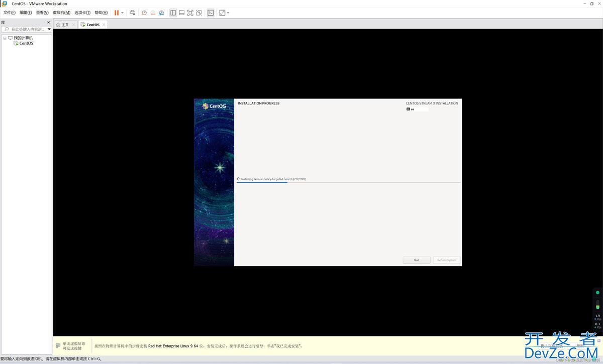Open the 帮助(H) menu
The height and width of the screenshot is (364, 603).
(x=101, y=13)
